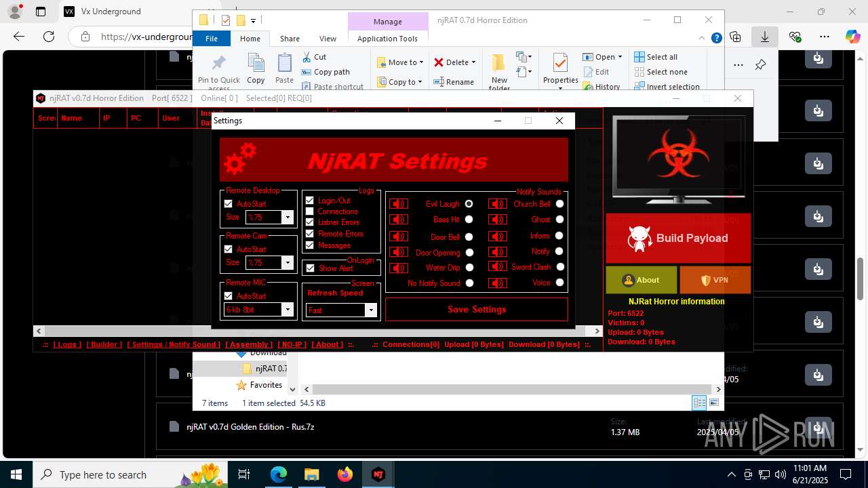Open Copy to dropdown in Explorer
This screenshot has height=488, width=868.
click(x=400, y=82)
